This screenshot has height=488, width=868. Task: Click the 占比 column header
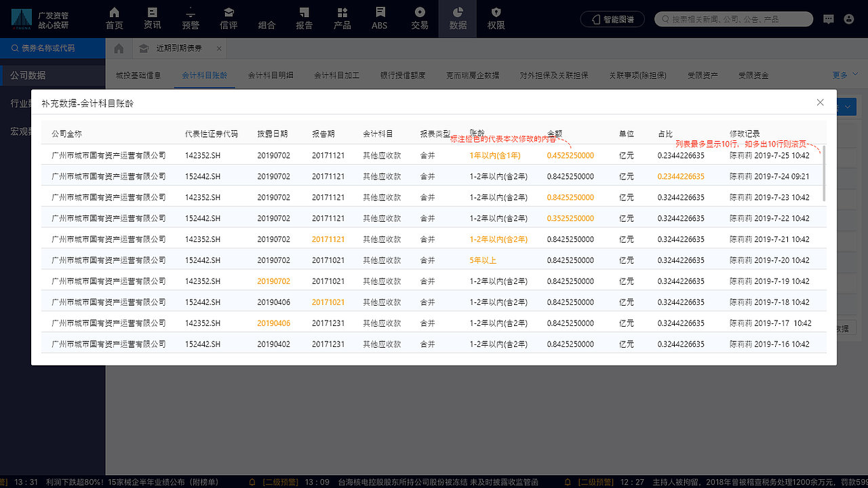coord(665,134)
